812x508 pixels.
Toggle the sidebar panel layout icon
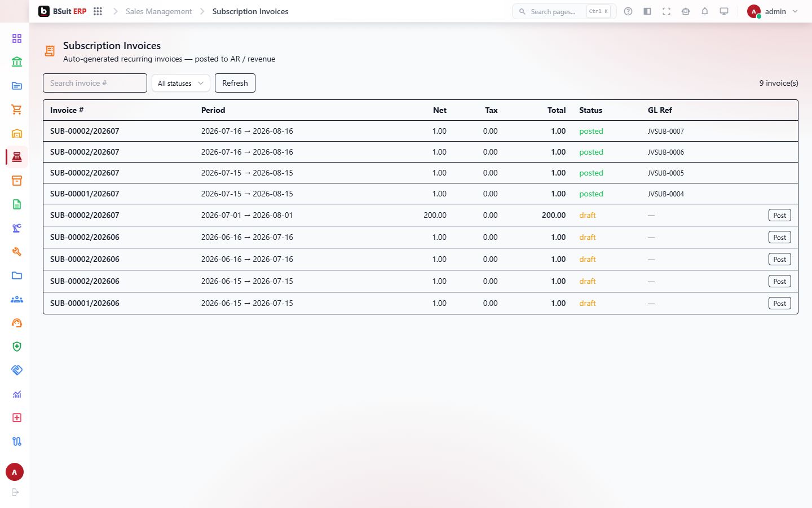647,11
